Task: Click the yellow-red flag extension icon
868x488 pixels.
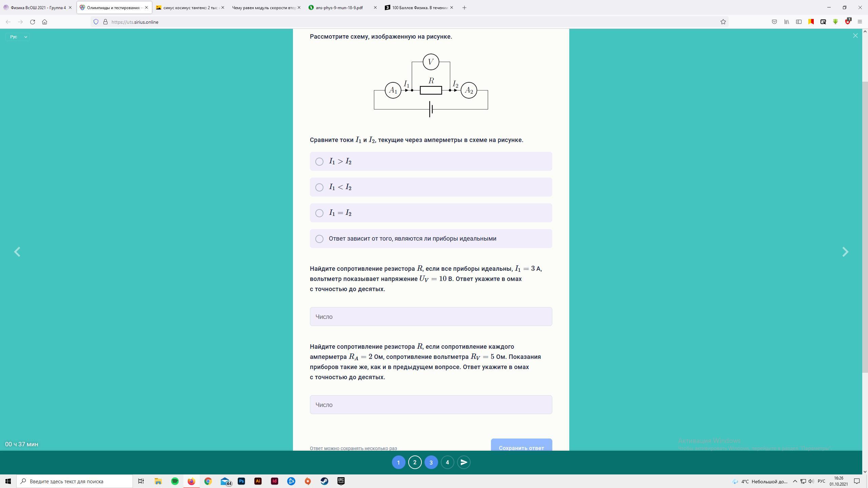Action: [811, 22]
